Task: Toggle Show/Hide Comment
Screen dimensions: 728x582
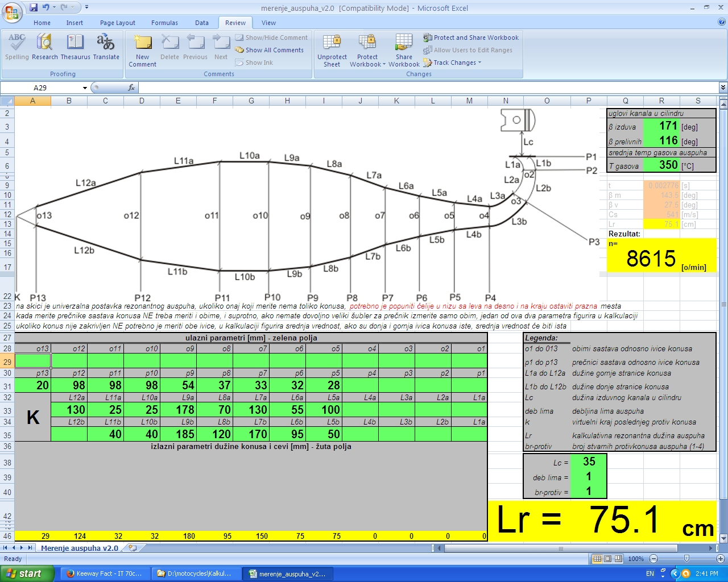Action: pyautogui.click(x=271, y=38)
